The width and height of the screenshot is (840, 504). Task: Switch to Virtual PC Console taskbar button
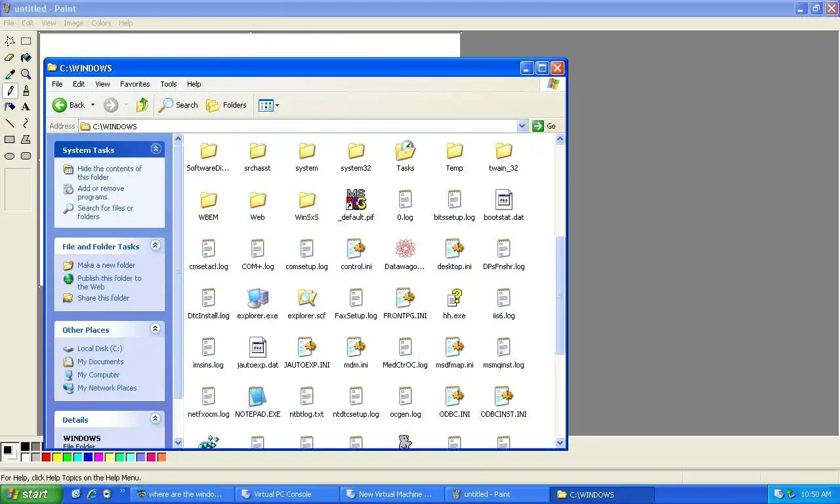(x=287, y=494)
